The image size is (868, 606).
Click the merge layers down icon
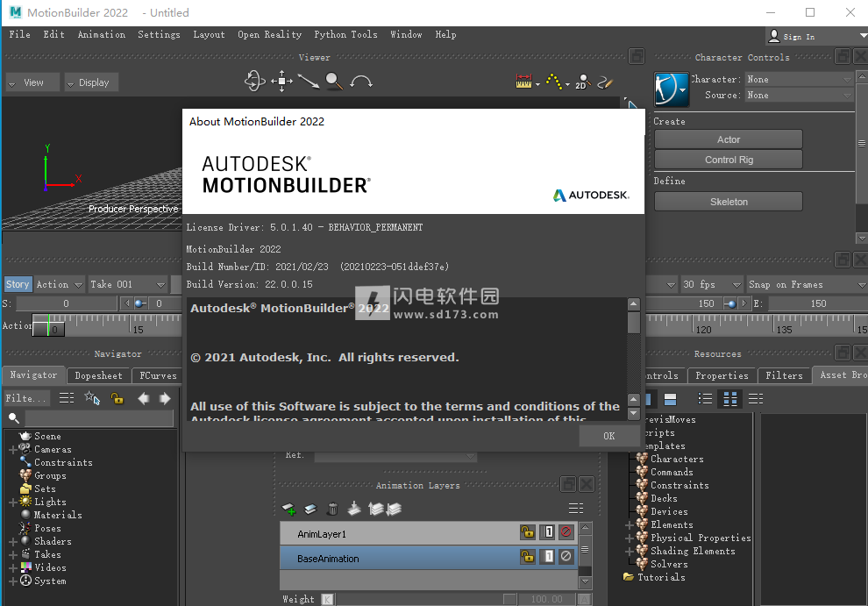click(x=354, y=509)
